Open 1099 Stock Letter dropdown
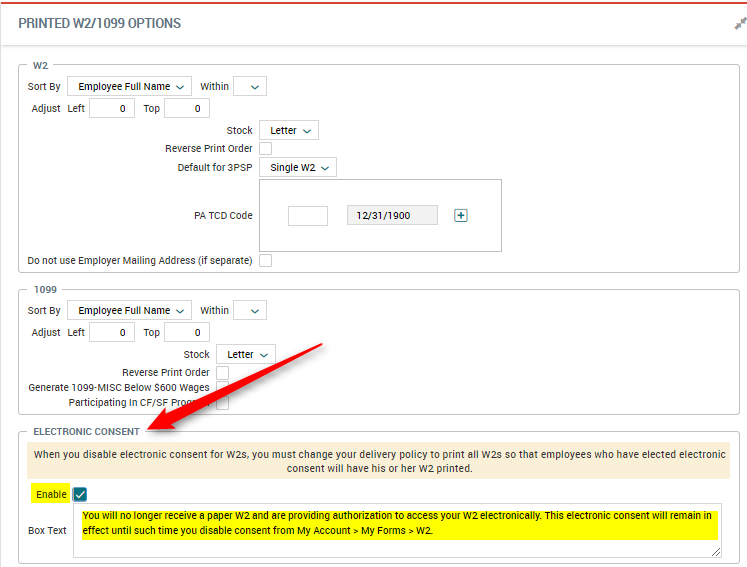This screenshot has width=747, height=567. [x=245, y=355]
